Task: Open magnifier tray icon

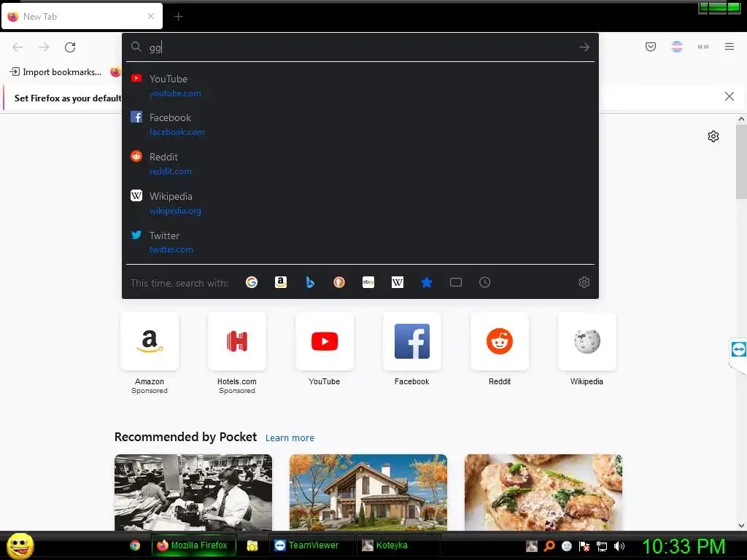Action: tap(549, 546)
